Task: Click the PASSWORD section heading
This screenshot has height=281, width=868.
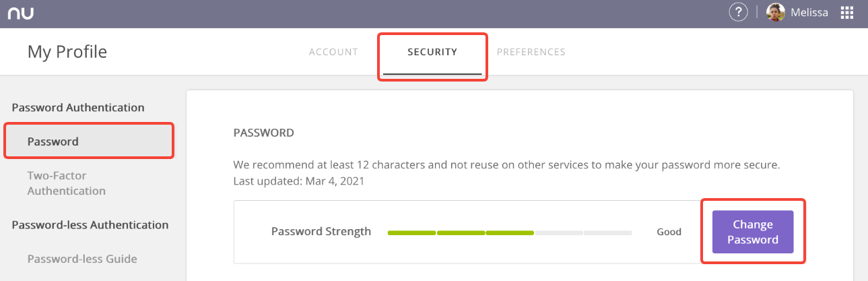Action: point(263,133)
